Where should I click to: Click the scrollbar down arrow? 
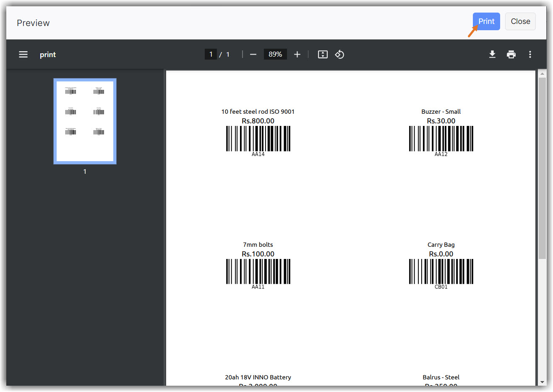tap(542, 382)
